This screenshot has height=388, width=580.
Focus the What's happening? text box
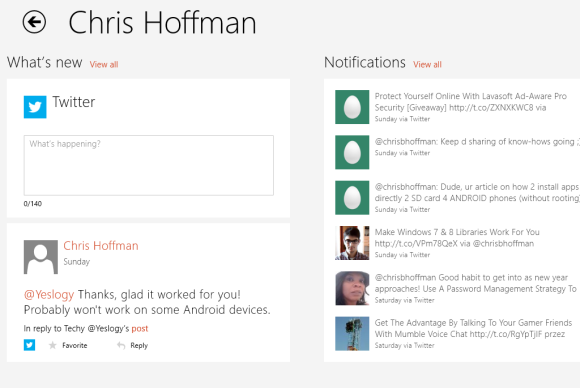[149, 165]
